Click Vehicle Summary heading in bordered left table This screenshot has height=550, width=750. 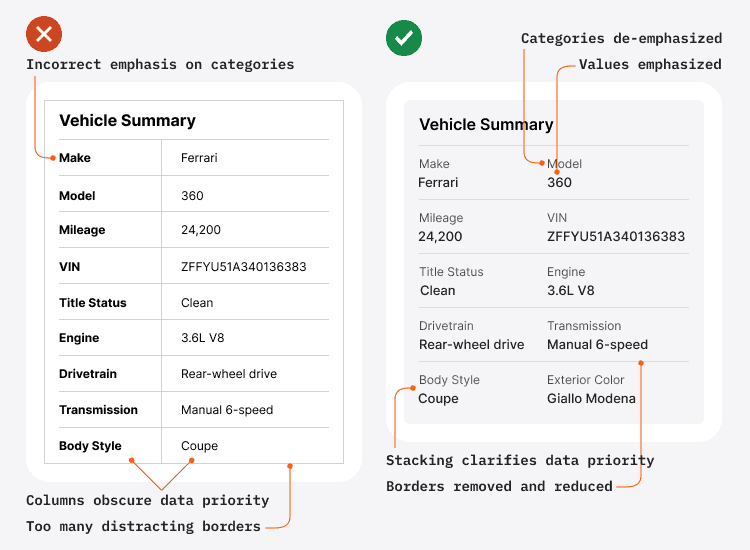pos(127,121)
